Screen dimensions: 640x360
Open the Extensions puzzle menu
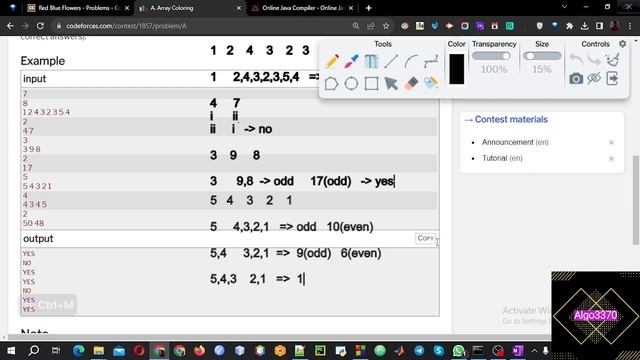569,26
